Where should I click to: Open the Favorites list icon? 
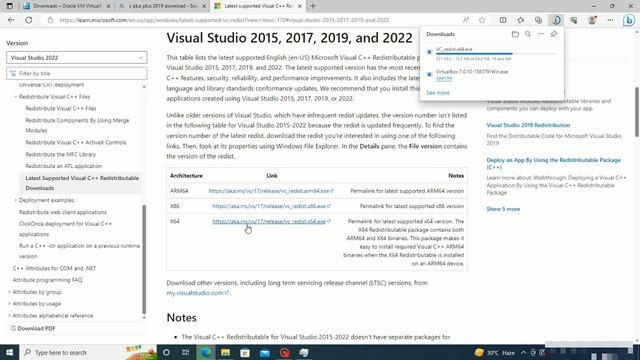(521, 20)
